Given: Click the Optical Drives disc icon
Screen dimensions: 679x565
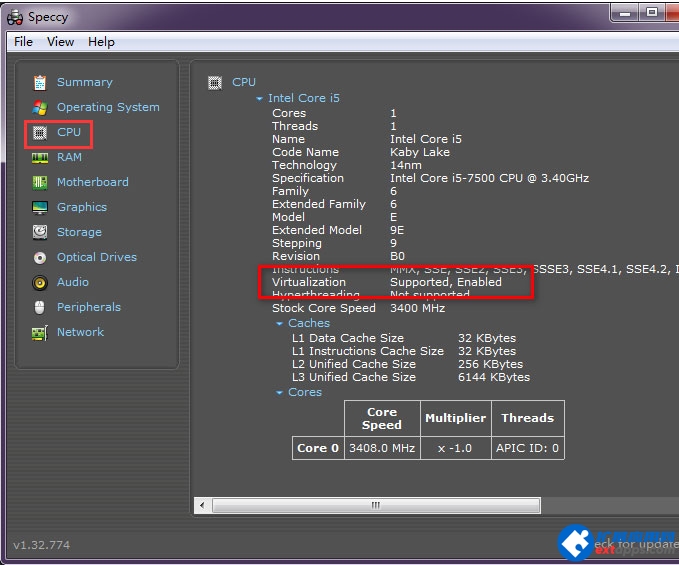Looking at the screenshot, I should (x=40, y=258).
